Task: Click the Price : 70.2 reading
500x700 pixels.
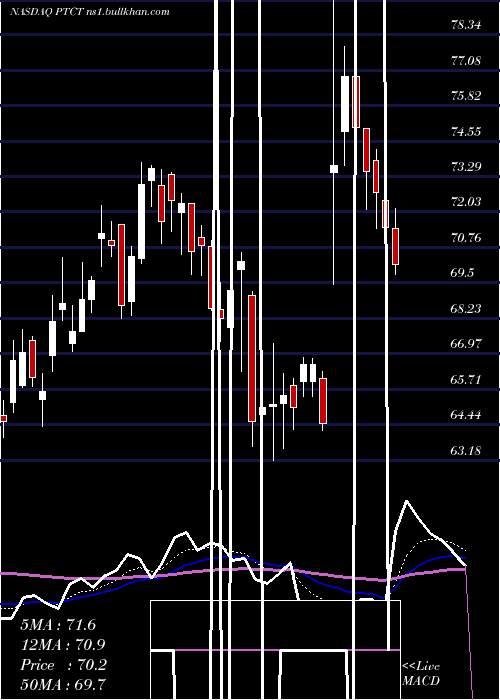Action: [x=63, y=665]
